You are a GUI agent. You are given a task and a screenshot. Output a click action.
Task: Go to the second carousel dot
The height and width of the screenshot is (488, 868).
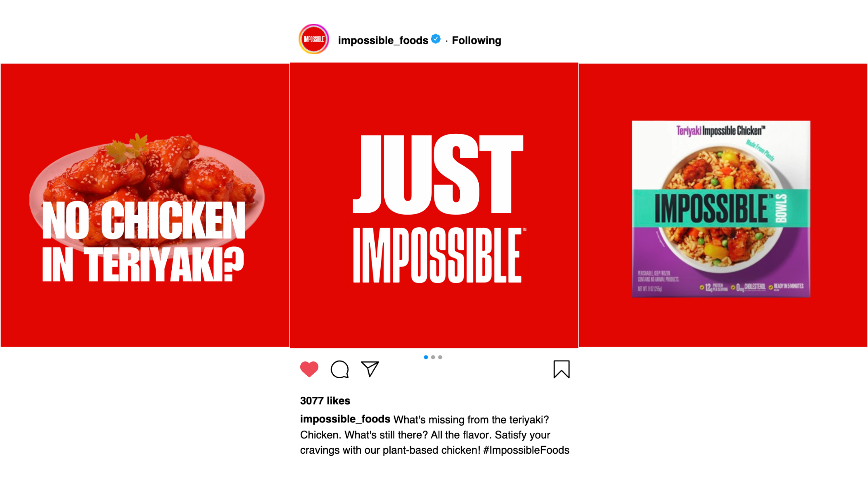pyautogui.click(x=433, y=357)
